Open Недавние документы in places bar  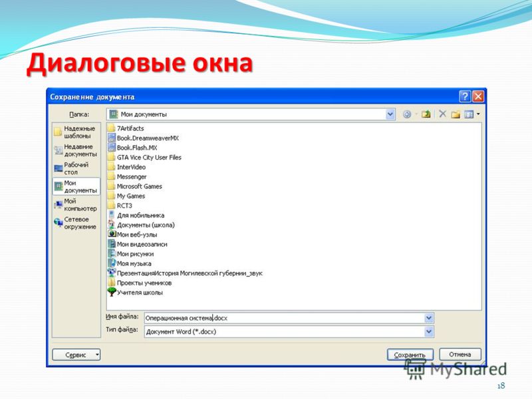point(76,150)
